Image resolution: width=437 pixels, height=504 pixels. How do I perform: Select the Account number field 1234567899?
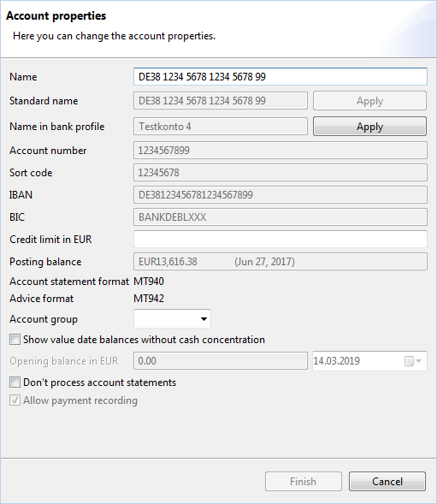point(281,150)
